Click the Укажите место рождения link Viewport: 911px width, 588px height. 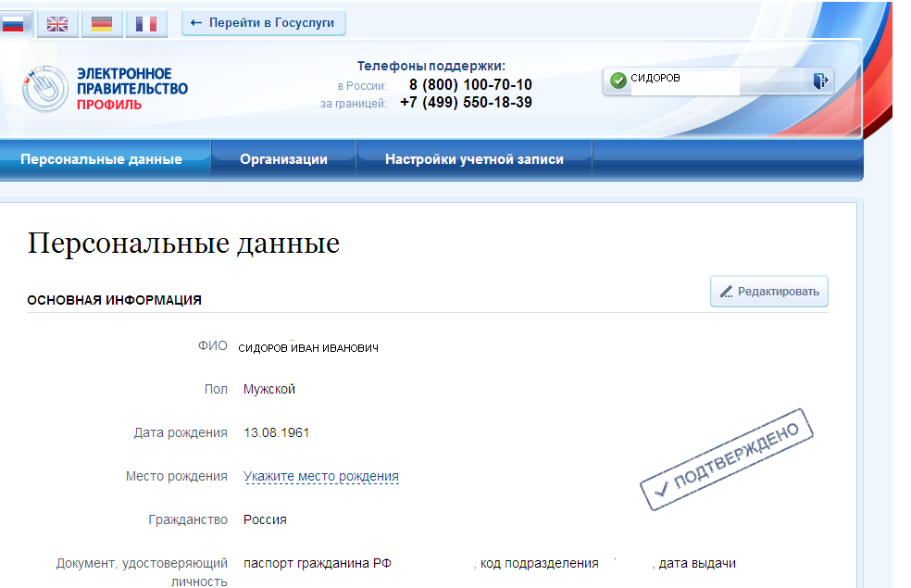click(321, 477)
